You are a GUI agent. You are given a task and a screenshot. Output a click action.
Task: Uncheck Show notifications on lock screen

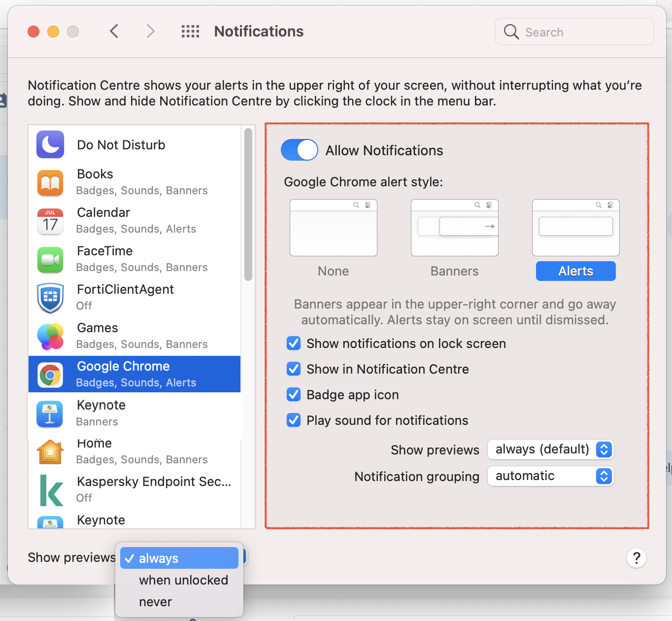tap(294, 343)
